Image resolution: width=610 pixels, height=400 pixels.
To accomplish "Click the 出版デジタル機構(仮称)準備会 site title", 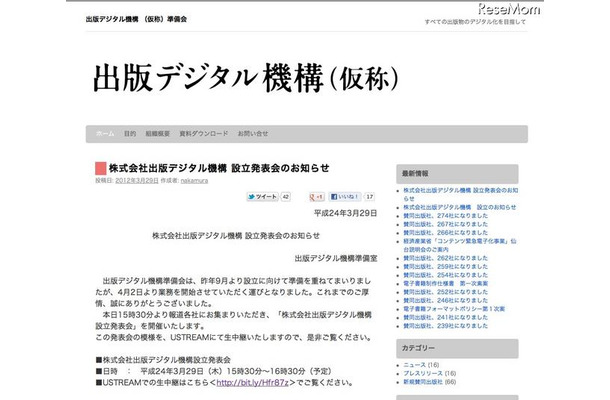I will click(136, 19).
